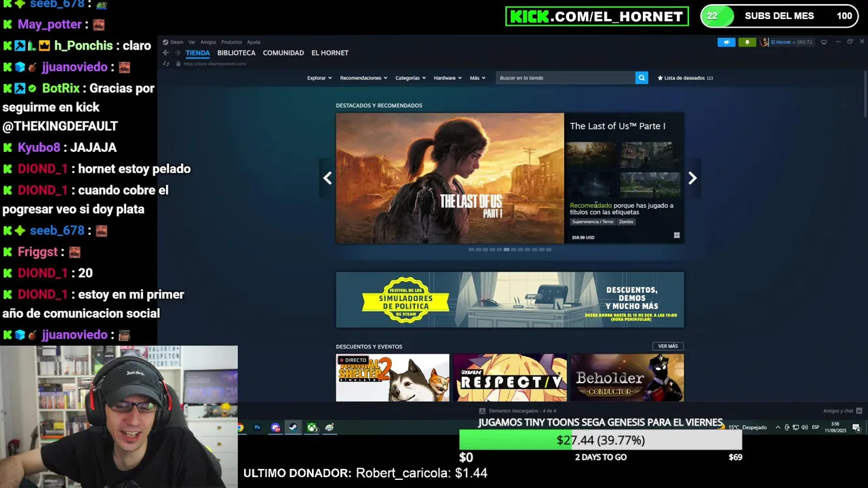Open the Ver menu
This screenshot has height=488, width=868.
[x=192, y=42]
